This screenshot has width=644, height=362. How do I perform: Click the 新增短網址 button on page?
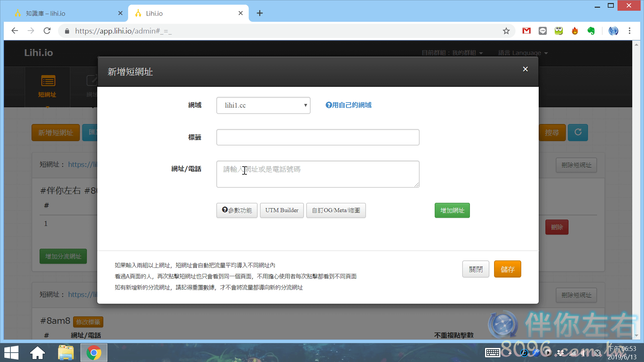coord(56,133)
